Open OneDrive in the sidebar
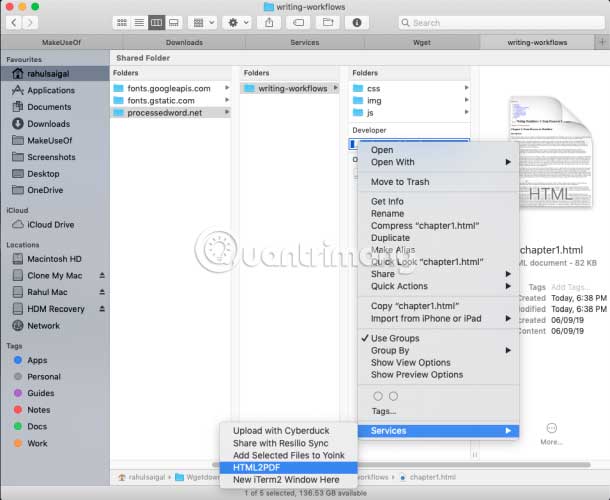The image size is (610, 500). pos(54,190)
